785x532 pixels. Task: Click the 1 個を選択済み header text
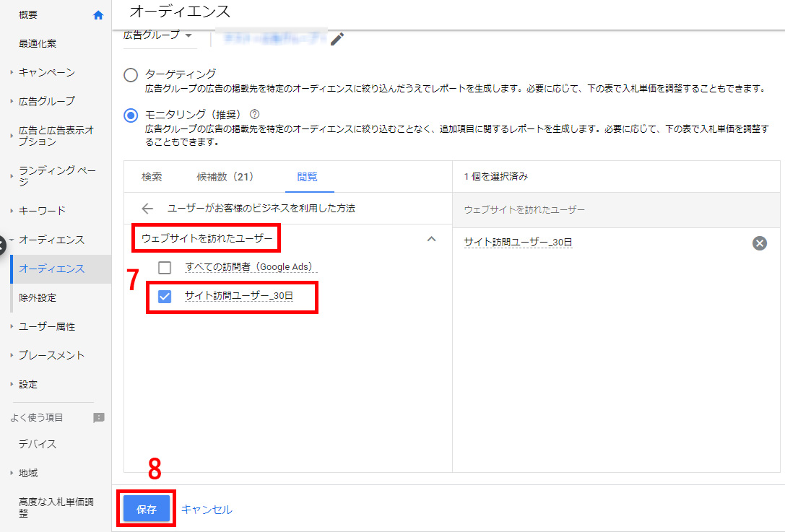pos(495,176)
